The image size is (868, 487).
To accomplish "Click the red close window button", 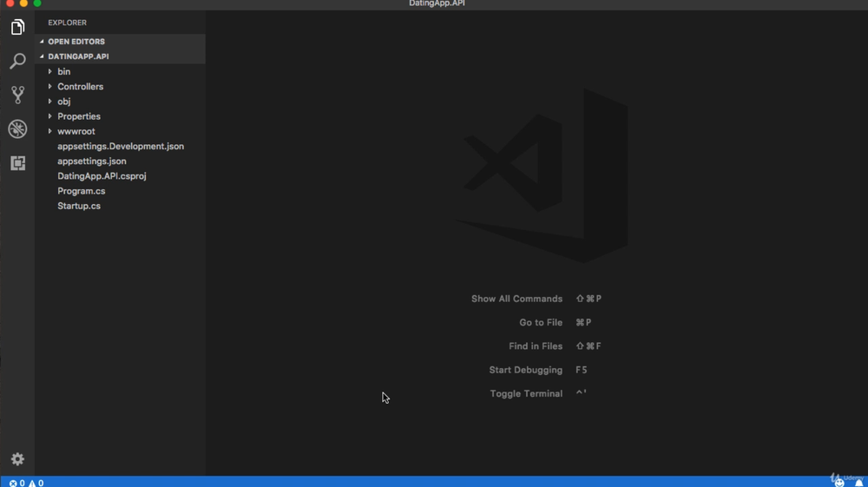I will click(x=10, y=3).
